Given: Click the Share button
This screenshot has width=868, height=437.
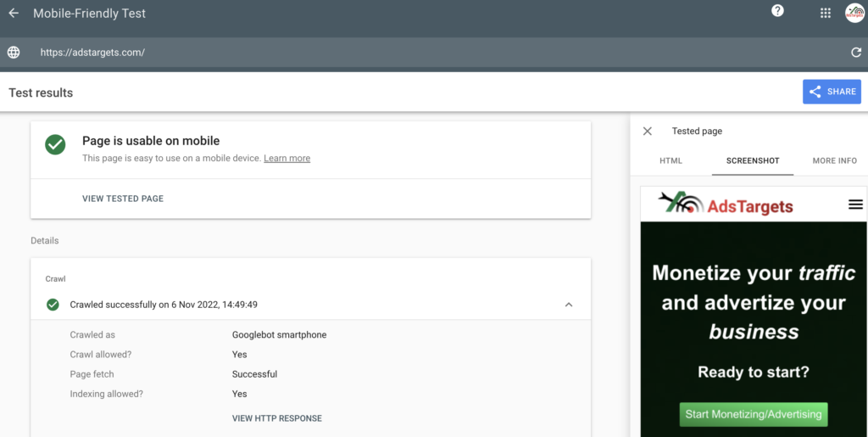Looking at the screenshot, I should (x=832, y=92).
